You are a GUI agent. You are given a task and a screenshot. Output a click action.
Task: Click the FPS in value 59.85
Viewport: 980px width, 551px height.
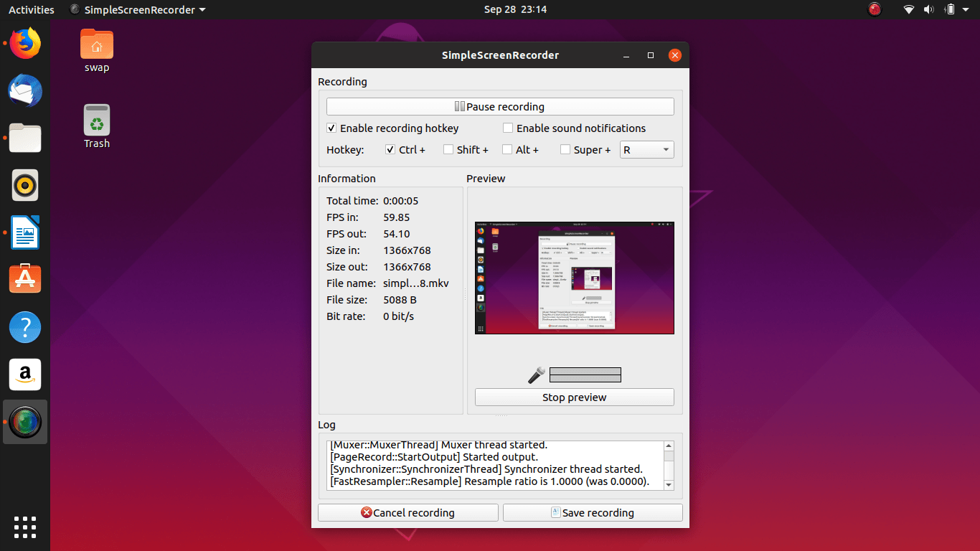click(x=397, y=217)
